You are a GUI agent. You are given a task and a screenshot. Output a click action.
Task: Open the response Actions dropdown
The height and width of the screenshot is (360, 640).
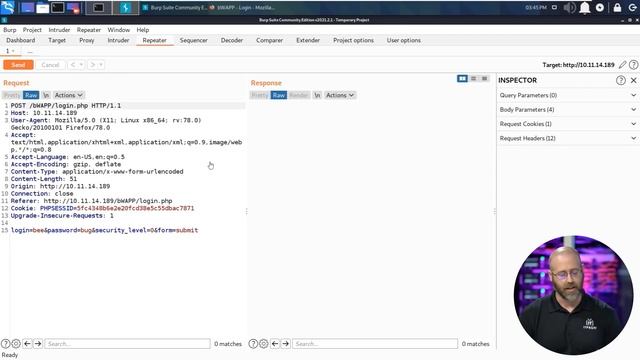pos(340,95)
